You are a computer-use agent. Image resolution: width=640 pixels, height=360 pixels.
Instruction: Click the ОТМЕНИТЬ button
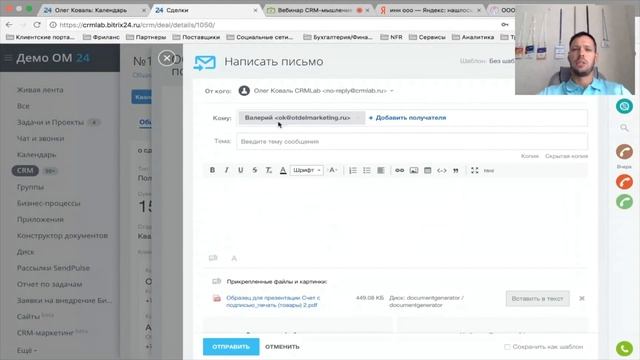pyautogui.click(x=282, y=347)
